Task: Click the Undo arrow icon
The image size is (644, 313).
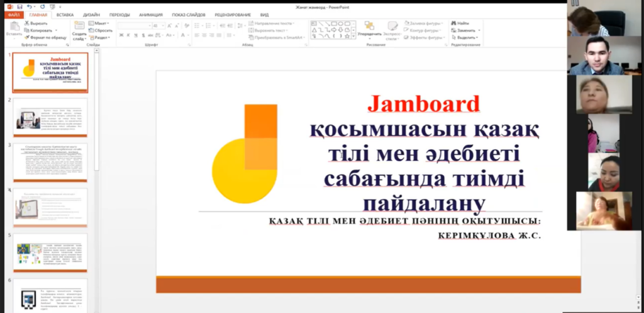Action: [29, 6]
